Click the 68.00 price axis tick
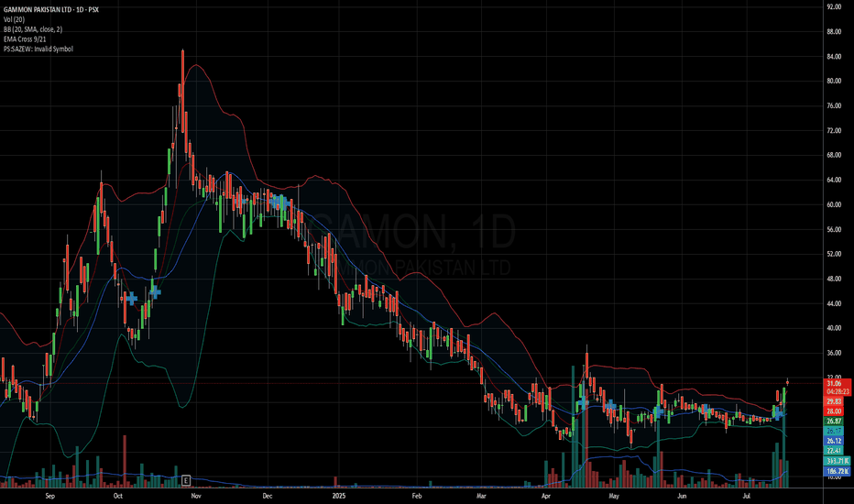Image resolution: width=854 pixels, height=504 pixels. (834, 155)
